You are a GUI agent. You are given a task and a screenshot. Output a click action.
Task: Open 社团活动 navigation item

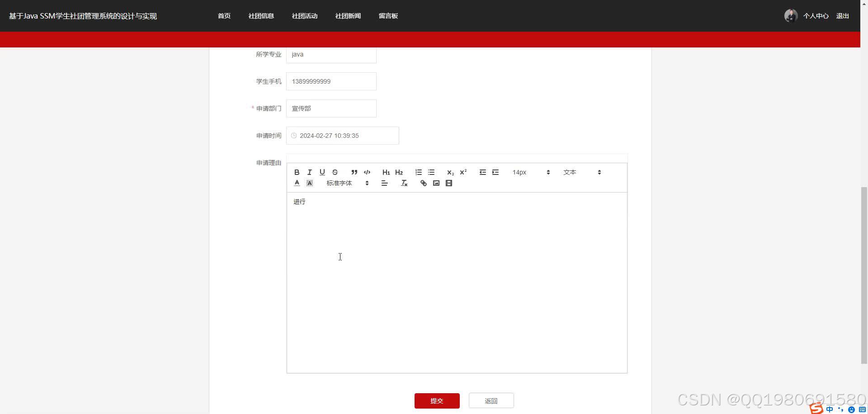point(305,16)
